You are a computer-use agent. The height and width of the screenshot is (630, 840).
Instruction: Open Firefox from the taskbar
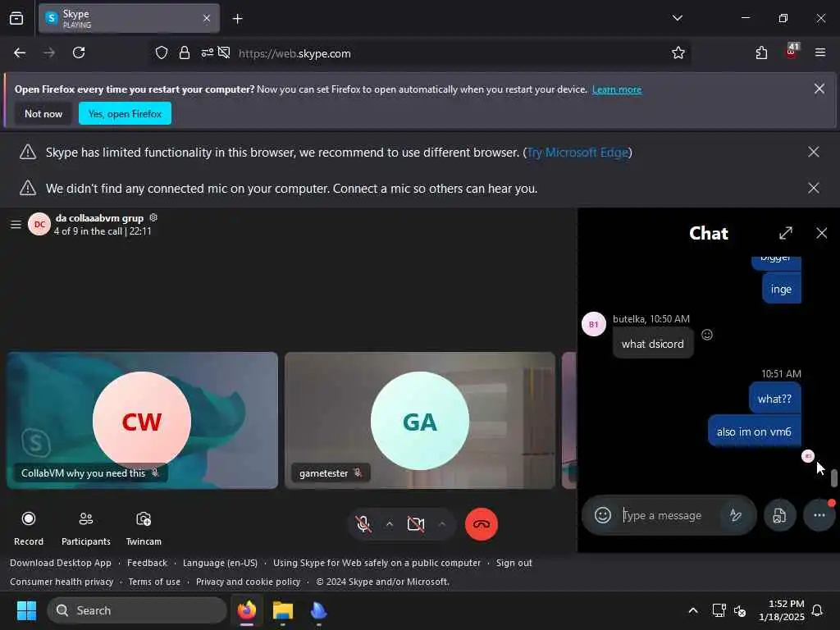coord(247,610)
